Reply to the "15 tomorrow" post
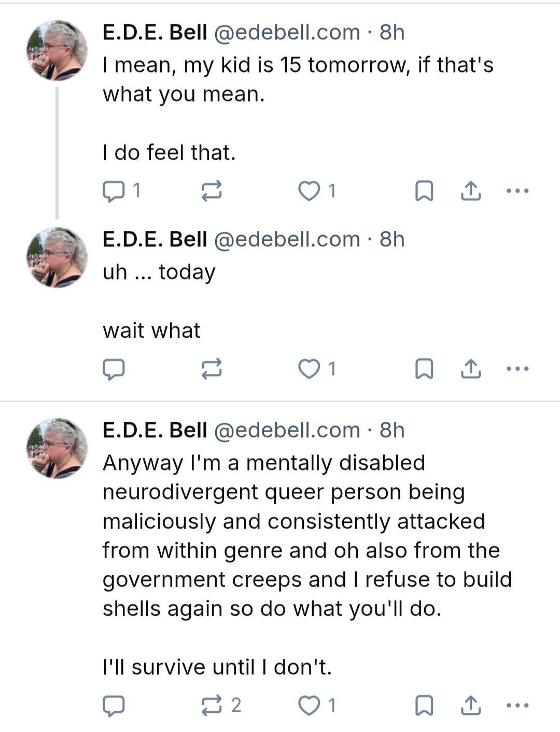This screenshot has height=732, width=560. pyautogui.click(x=114, y=191)
